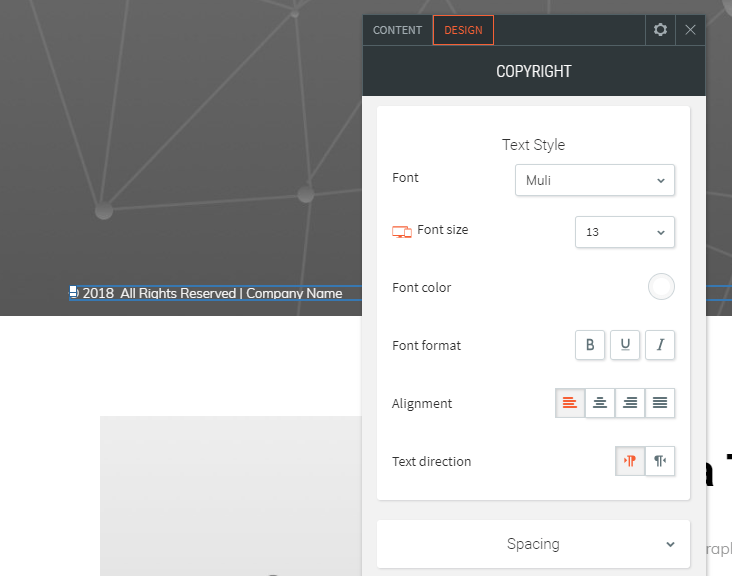732x576 pixels.
Task: Toggle Italic font format
Action: click(660, 345)
